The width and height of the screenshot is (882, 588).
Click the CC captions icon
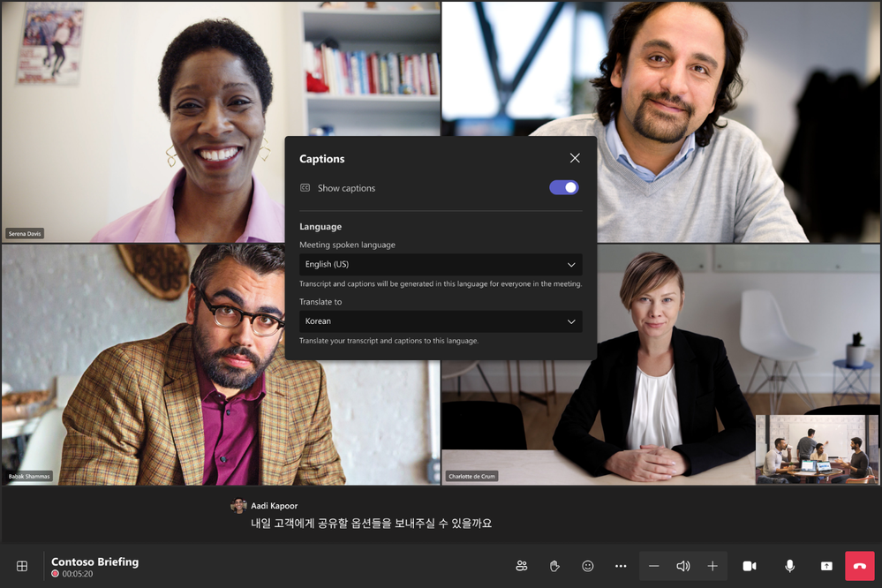click(x=304, y=187)
